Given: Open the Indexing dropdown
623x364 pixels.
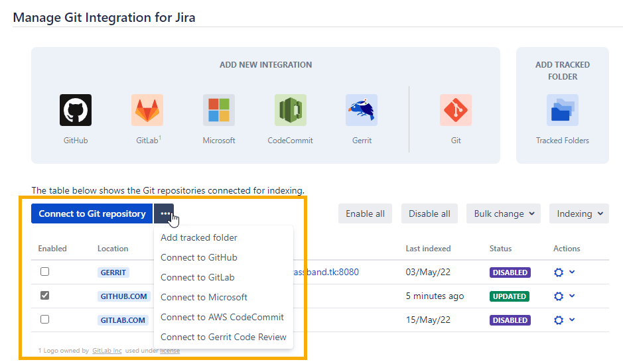Looking at the screenshot, I should click(579, 213).
